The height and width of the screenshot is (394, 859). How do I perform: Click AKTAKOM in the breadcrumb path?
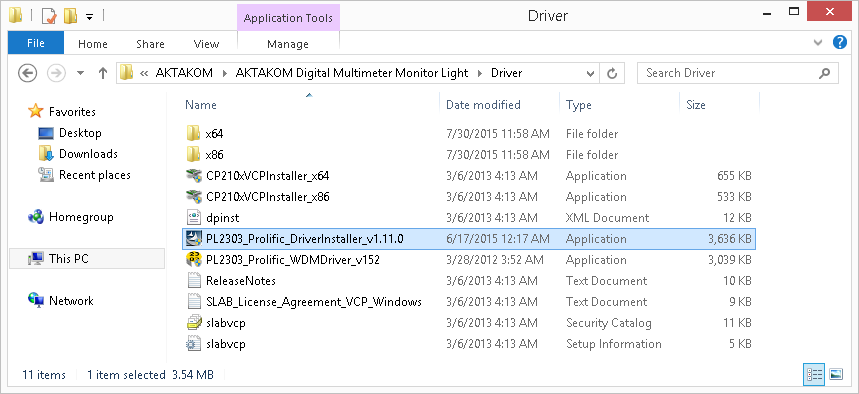[x=184, y=73]
